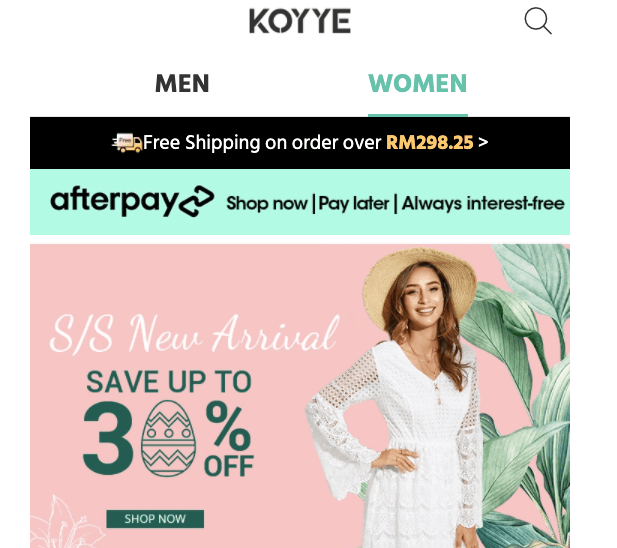Select the WOMEN tab
The height and width of the screenshot is (548, 617).
coord(417,83)
